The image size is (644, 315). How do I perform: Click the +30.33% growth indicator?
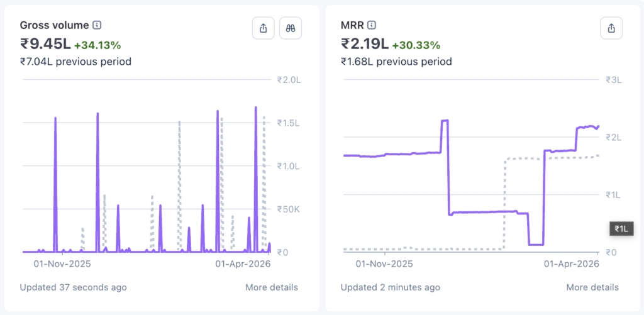point(416,45)
